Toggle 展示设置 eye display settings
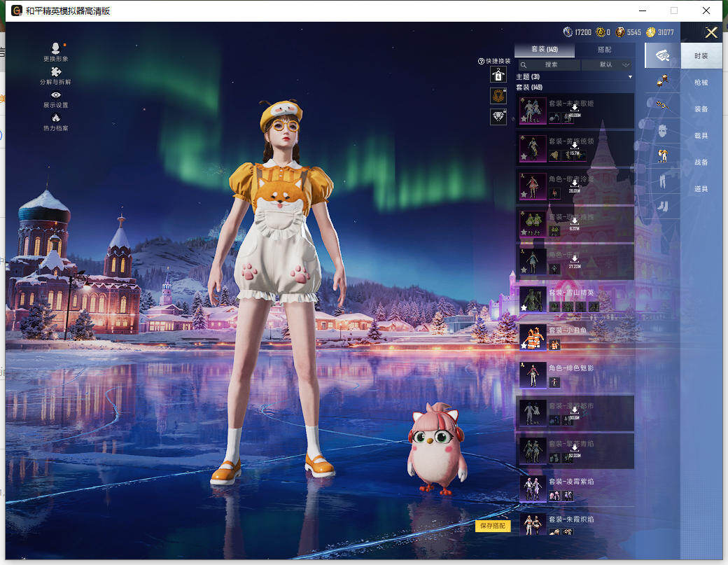 click(x=55, y=95)
